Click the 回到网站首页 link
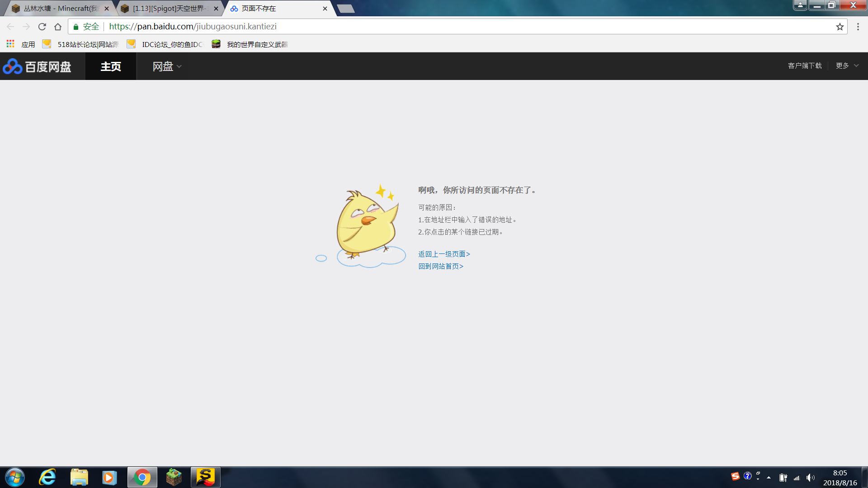The height and width of the screenshot is (488, 868). [x=441, y=266]
